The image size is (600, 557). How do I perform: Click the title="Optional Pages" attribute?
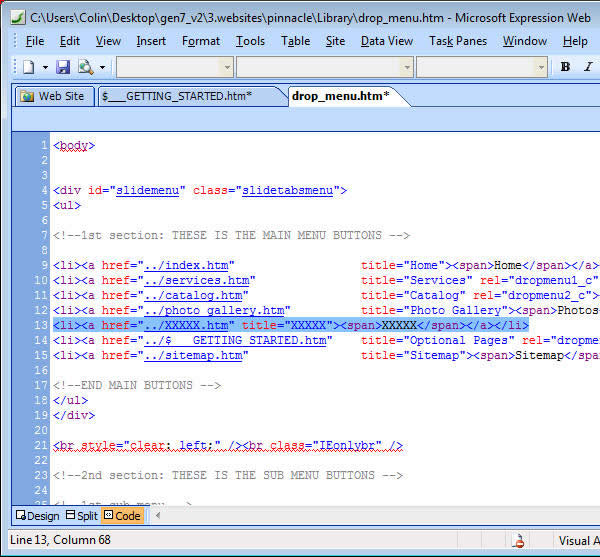click(x=438, y=340)
